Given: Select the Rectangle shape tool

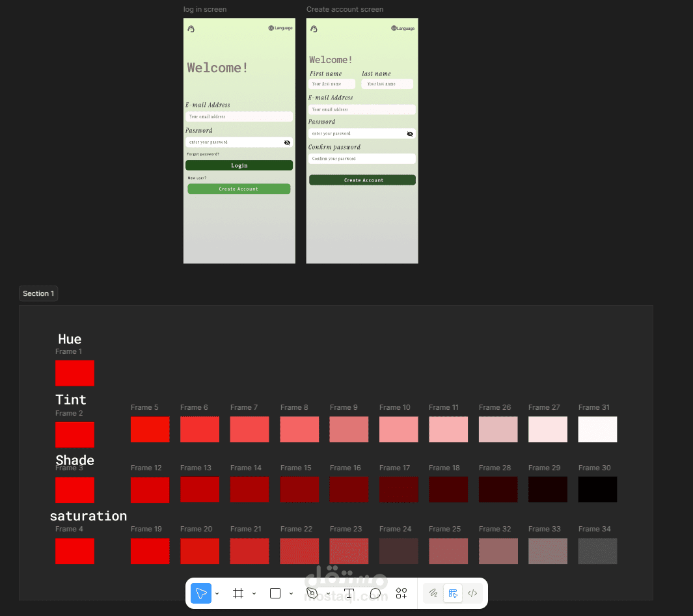Looking at the screenshot, I should [275, 593].
